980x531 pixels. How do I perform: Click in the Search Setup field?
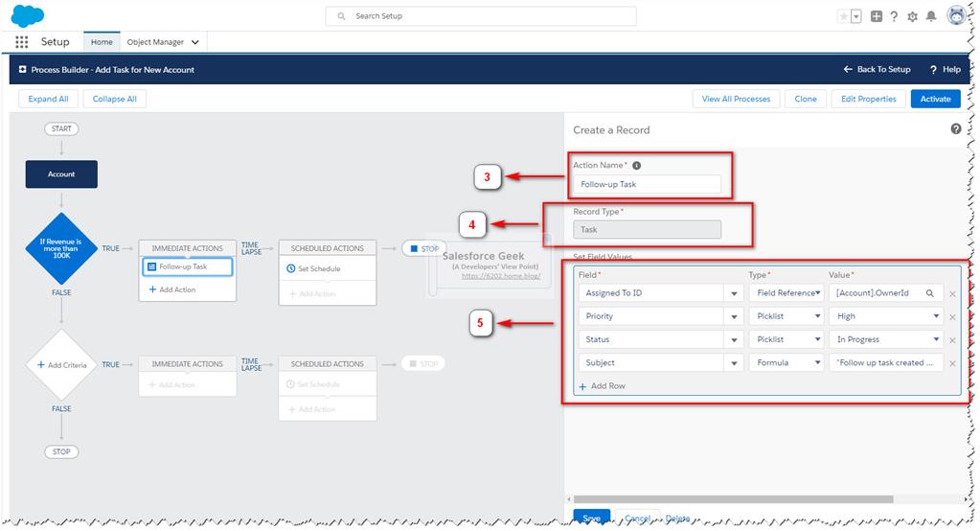click(481, 16)
